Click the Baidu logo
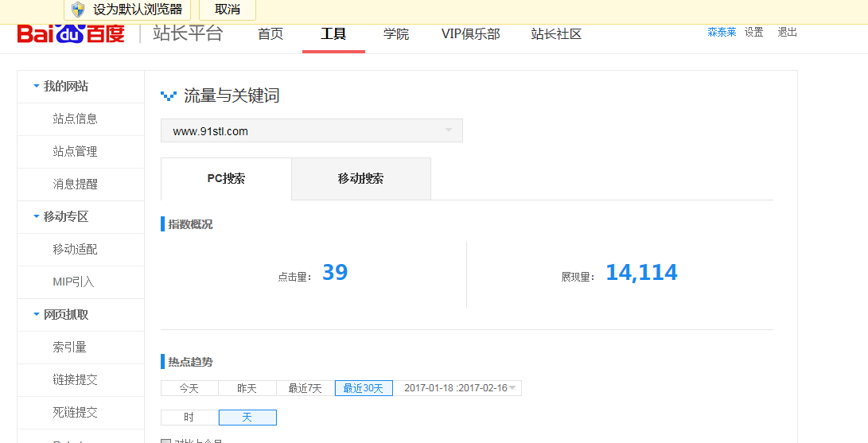This screenshot has width=868, height=443. coord(71,33)
